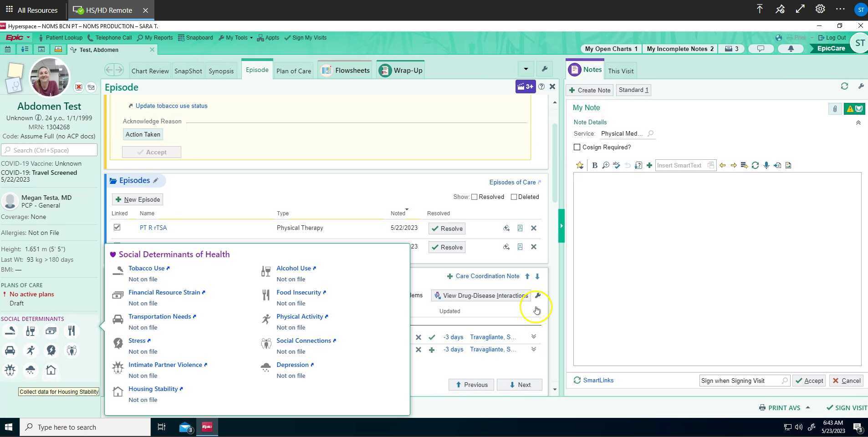Click the star favorites icon in note toolbar
The width and height of the screenshot is (868, 437).
click(x=579, y=166)
